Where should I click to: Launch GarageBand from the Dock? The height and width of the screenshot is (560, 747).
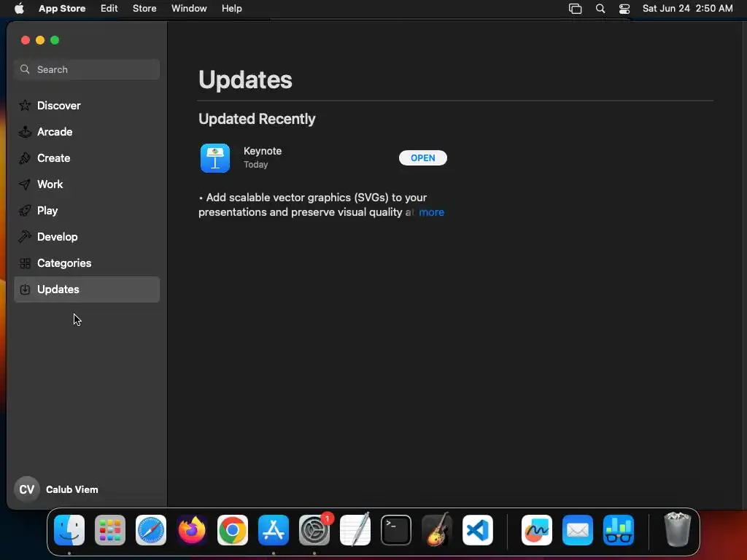point(437,530)
